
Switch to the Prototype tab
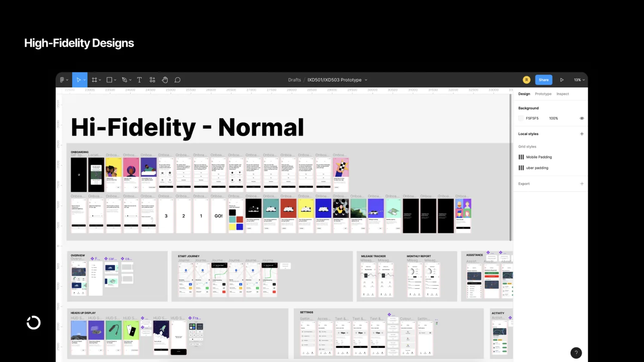click(543, 94)
